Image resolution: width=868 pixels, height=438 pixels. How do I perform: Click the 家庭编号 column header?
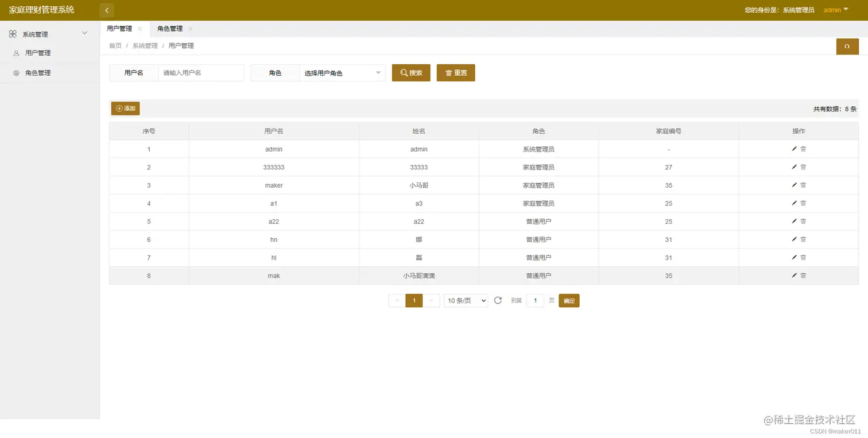coord(669,131)
